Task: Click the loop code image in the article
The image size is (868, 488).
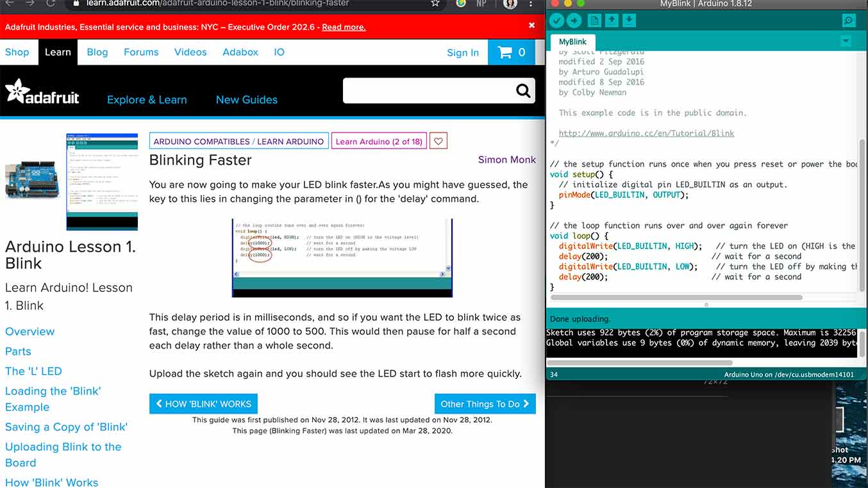Action: tap(342, 257)
